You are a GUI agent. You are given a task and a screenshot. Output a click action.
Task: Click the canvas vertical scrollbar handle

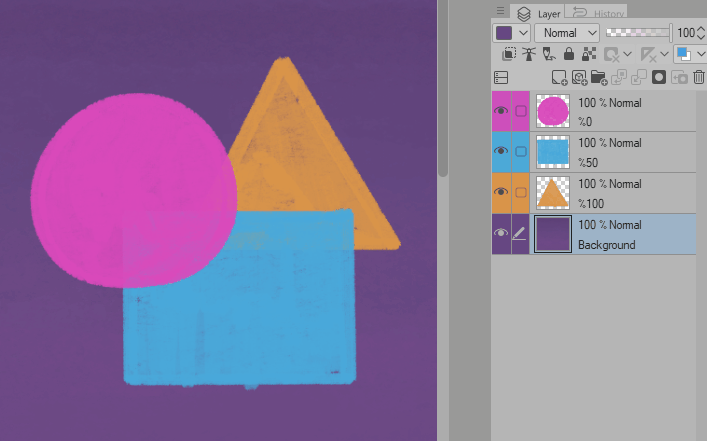(x=443, y=88)
